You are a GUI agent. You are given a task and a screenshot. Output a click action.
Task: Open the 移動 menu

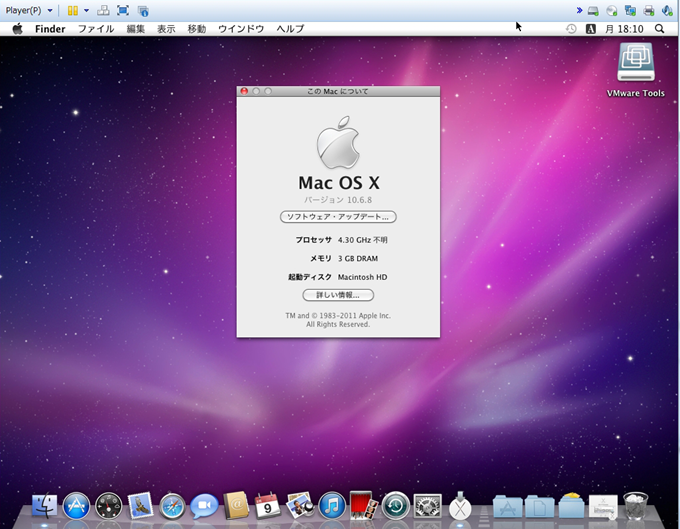(196, 29)
